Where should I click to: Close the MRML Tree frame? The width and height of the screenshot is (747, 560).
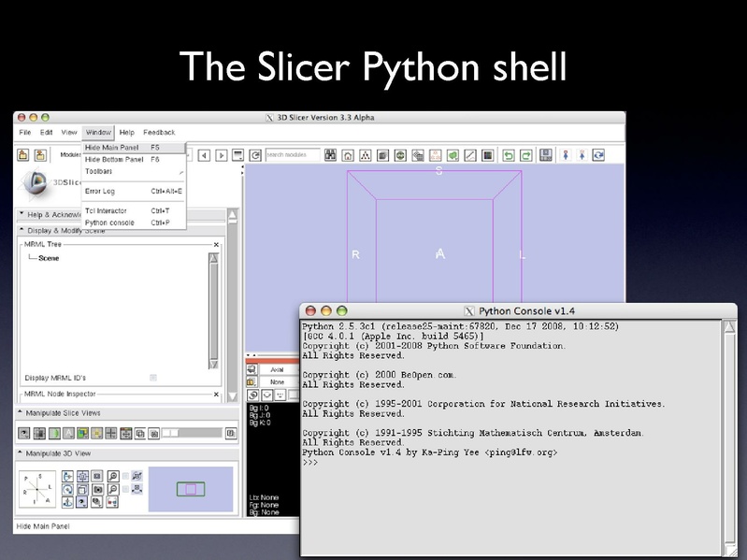pos(216,245)
